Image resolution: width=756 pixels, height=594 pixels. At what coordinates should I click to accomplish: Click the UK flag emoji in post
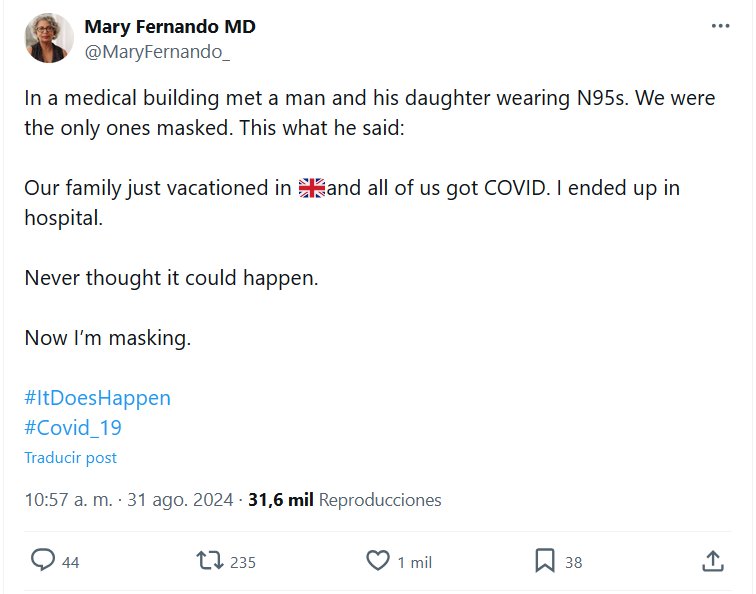click(312, 188)
